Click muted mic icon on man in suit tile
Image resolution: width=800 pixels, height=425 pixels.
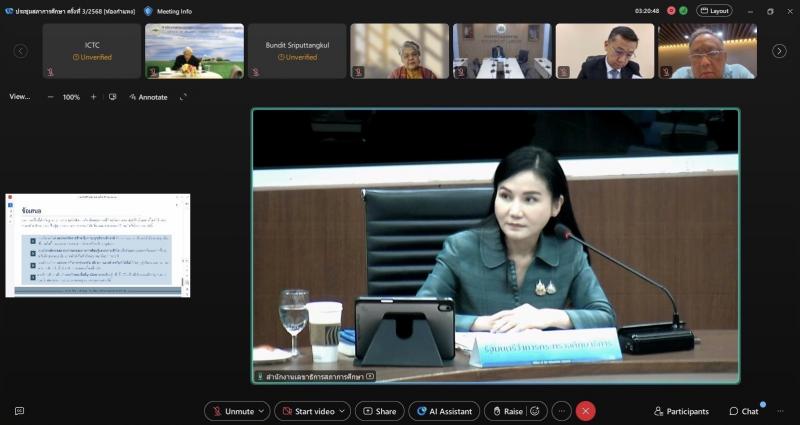[x=563, y=72]
